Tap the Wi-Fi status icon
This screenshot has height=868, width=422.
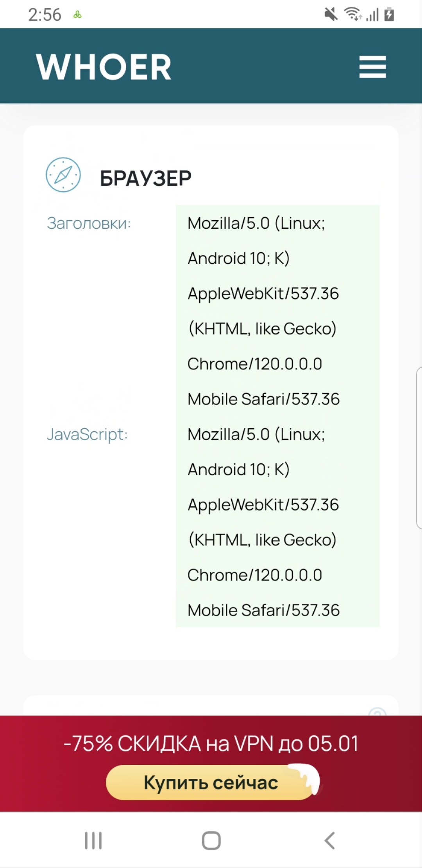coord(352,14)
